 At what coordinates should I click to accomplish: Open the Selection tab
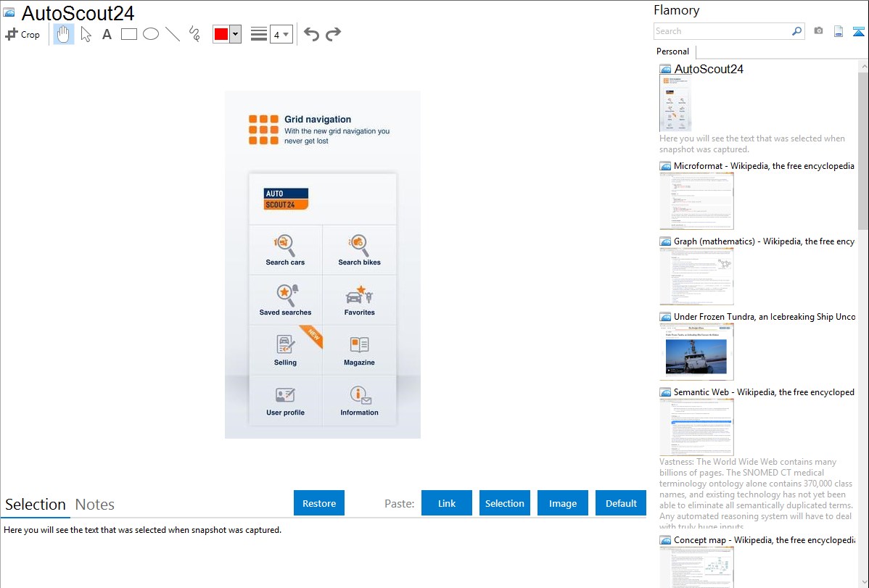36,505
